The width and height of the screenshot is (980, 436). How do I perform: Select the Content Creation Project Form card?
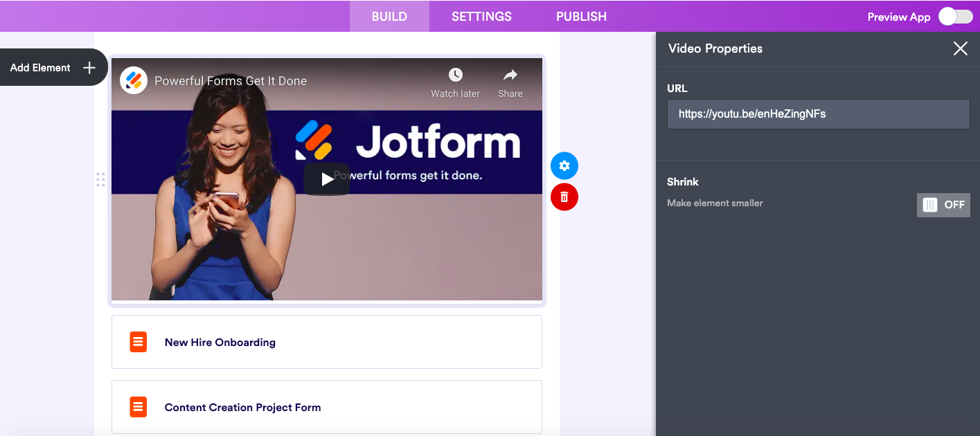click(x=327, y=407)
